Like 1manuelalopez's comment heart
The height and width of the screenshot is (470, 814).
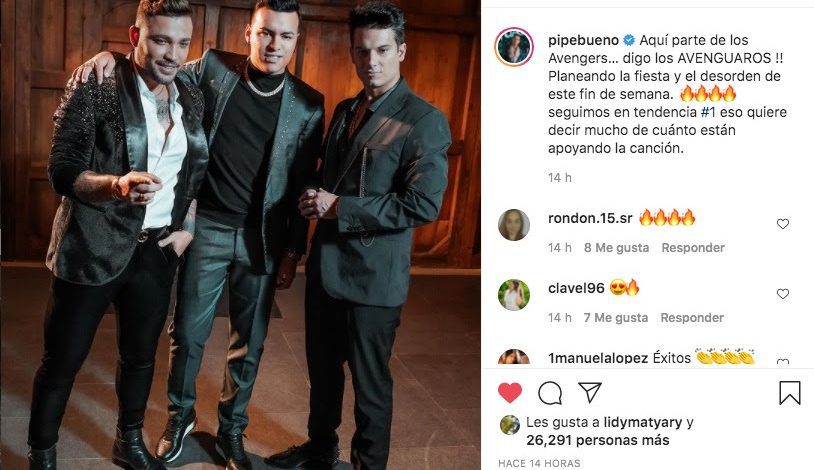coord(783,361)
